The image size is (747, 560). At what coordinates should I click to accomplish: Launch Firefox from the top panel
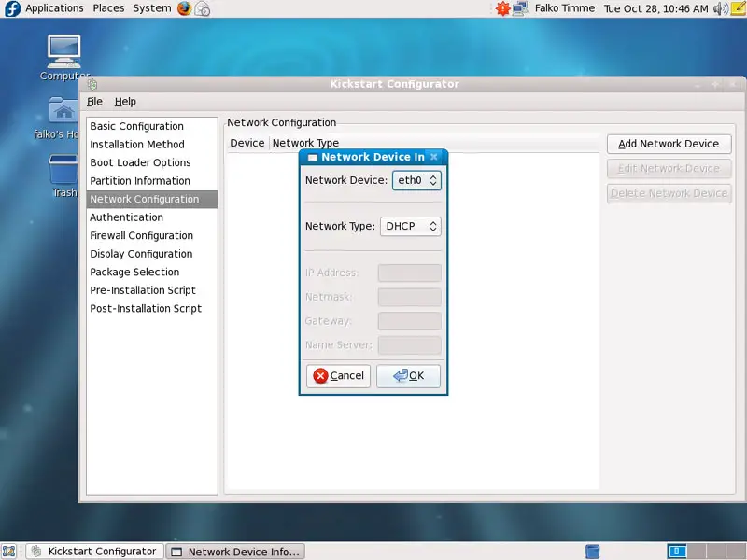coord(184,8)
